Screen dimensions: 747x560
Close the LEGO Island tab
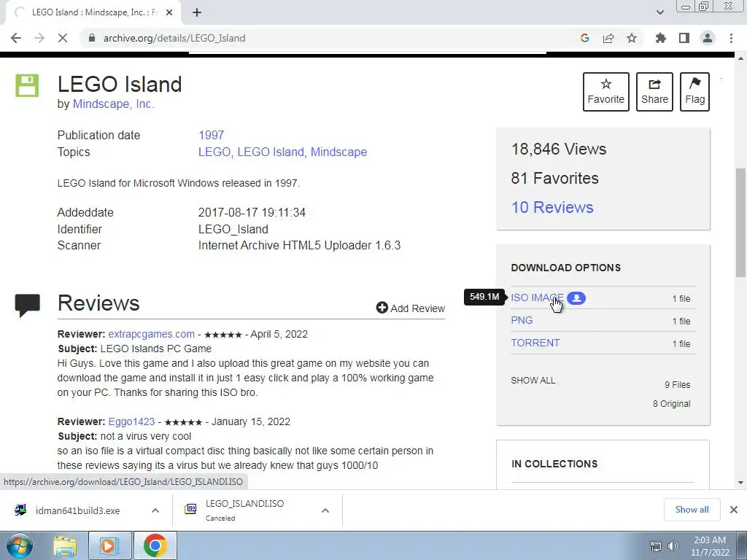point(169,12)
